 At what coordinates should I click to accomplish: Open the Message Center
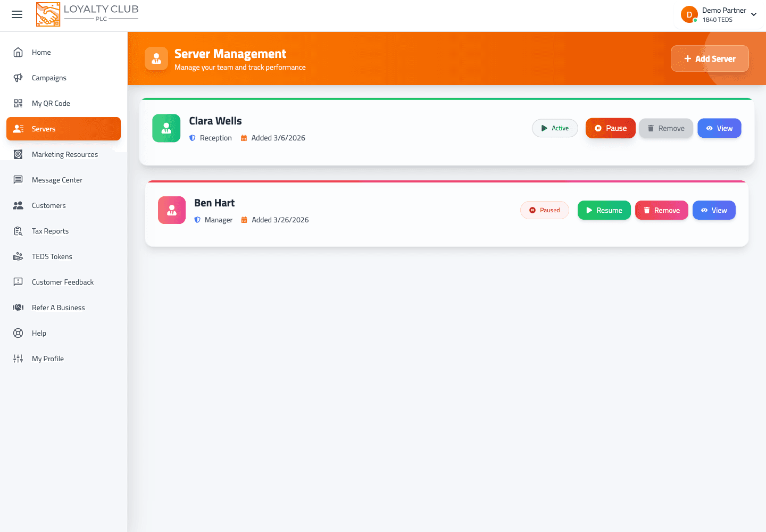pos(63,180)
